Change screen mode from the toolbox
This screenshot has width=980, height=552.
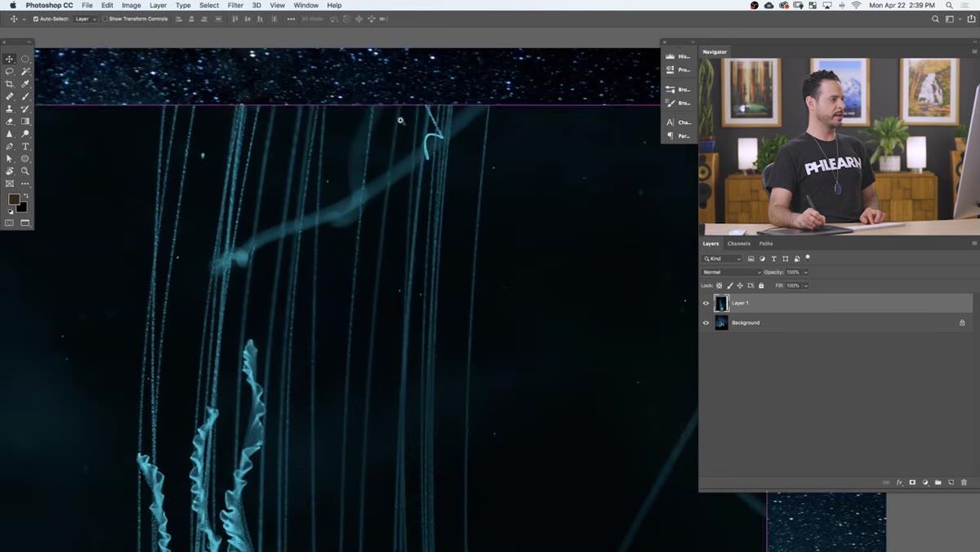coord(25,223)
